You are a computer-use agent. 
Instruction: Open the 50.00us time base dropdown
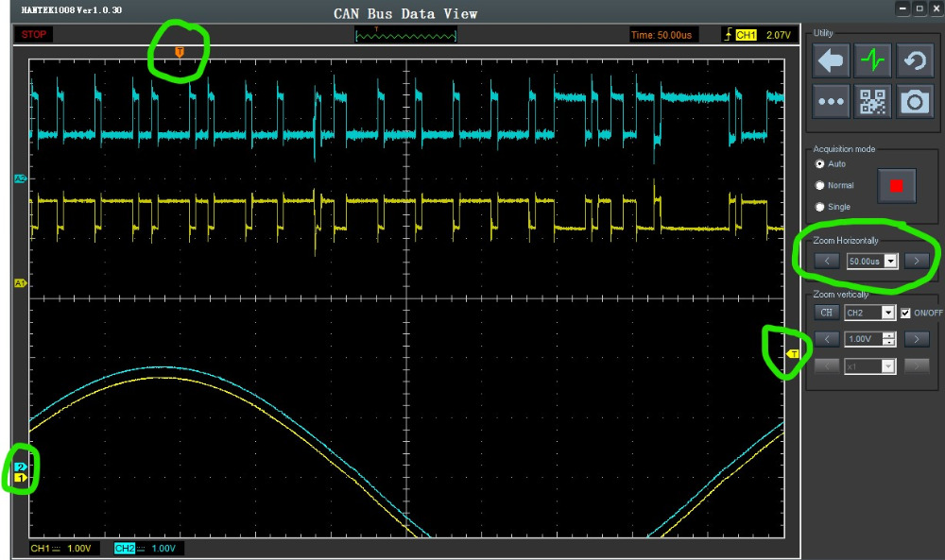tap(890, 262)
